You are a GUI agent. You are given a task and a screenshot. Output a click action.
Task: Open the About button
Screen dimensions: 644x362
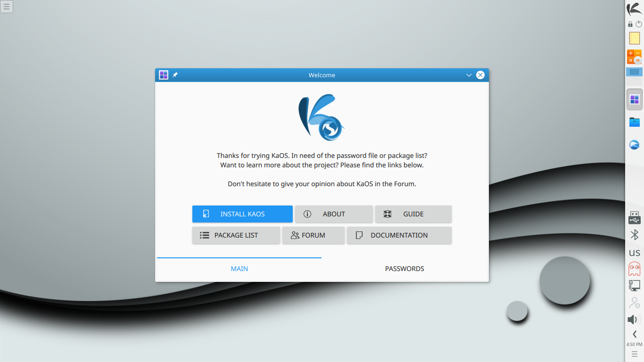pyautogui.click(x=334, y=214)
